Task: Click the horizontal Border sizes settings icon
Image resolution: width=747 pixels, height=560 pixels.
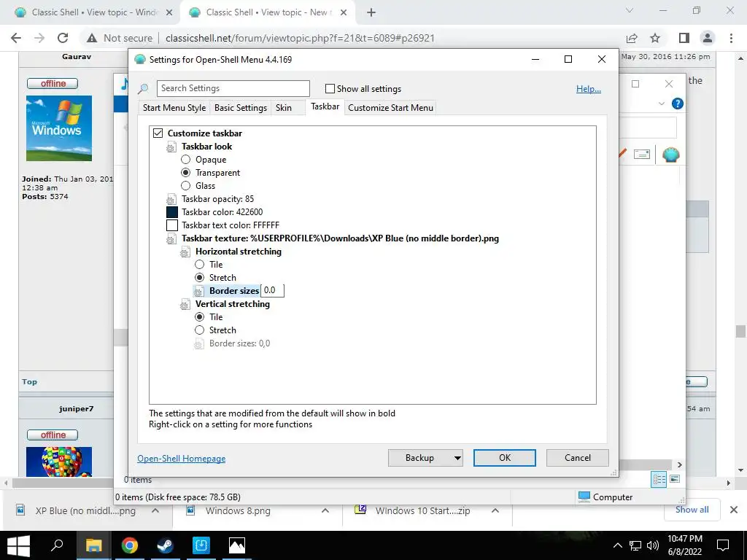Action: [198, 292]
